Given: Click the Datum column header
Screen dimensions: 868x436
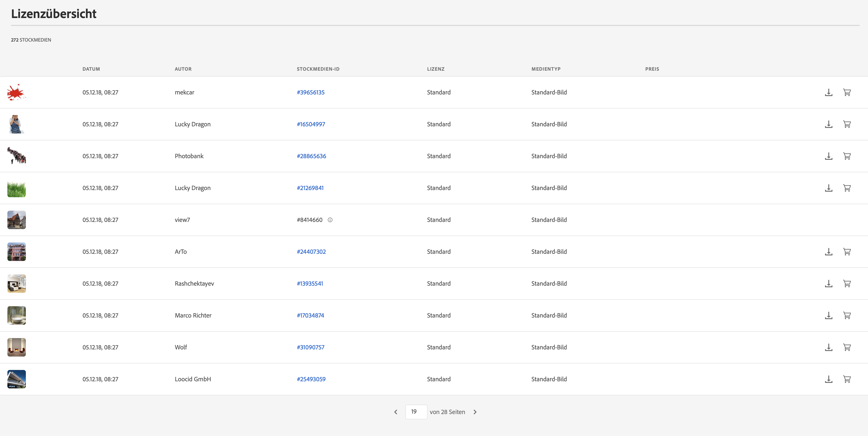Looking at the screenshot, I should click(x=91, y=69).
